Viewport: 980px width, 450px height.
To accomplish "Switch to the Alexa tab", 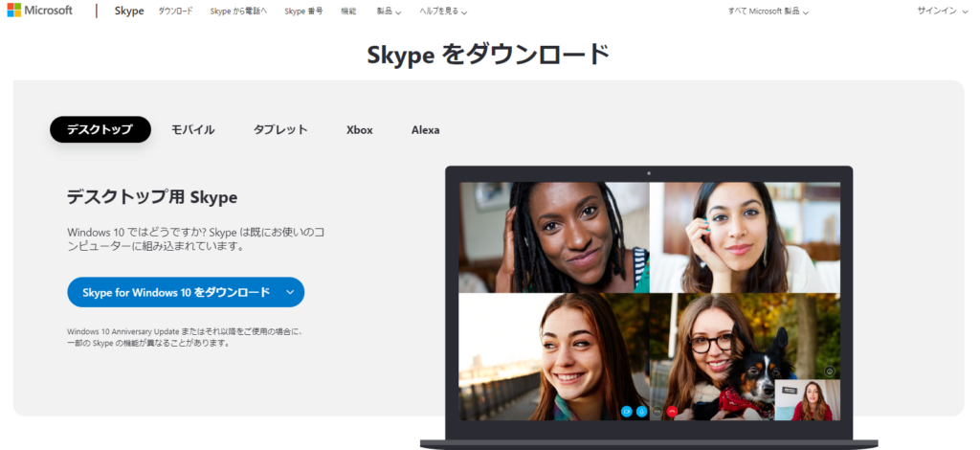I will point(425,130).
